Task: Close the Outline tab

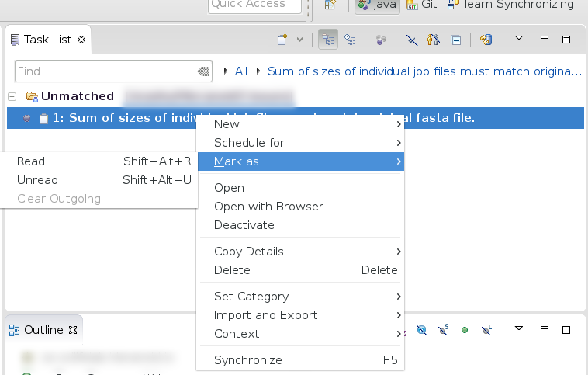Action: [73, 330]
